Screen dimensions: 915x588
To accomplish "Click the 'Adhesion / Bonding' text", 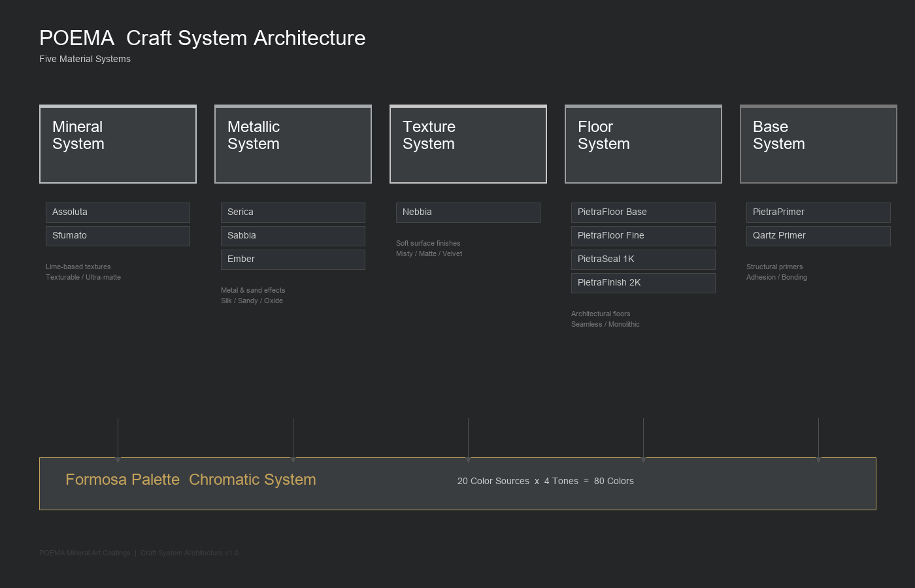I will [x=776, y=277].
